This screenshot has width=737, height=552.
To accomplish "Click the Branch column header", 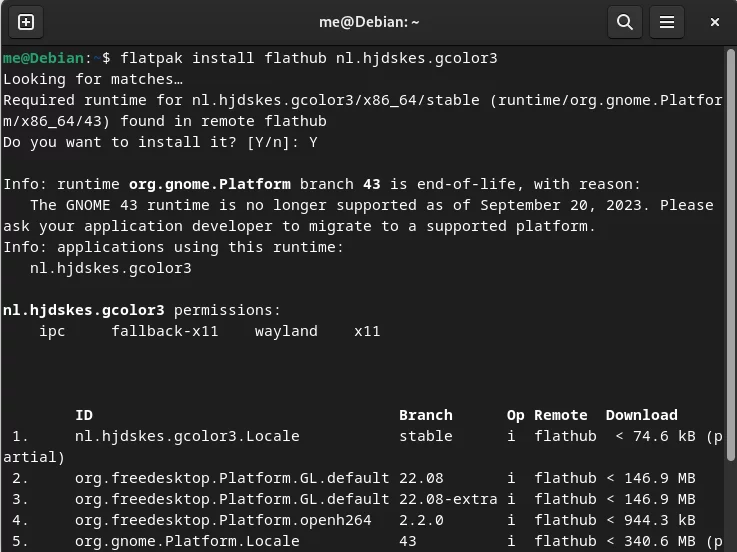I will point(425,415).
